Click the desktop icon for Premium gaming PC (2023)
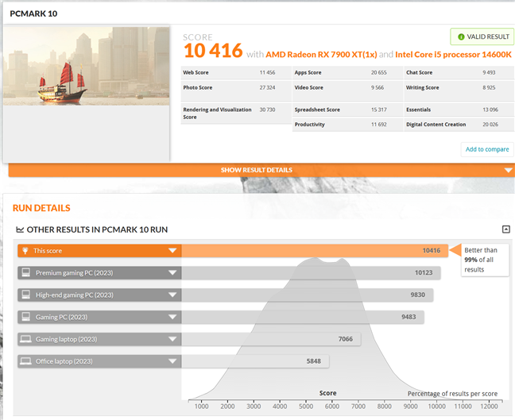The height and width of the screenshot is (420, 515). click(25, 272)
